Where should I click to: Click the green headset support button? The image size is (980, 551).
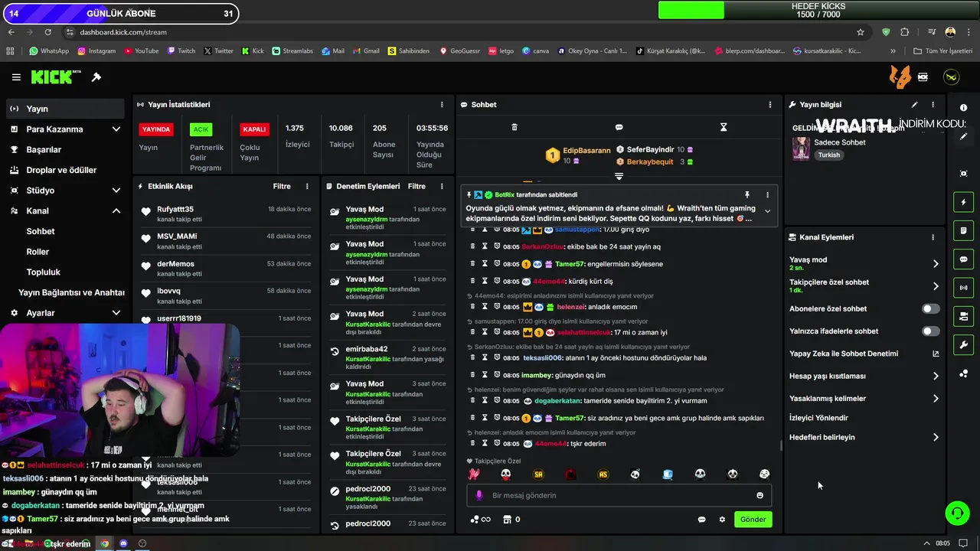pos(957,513)
